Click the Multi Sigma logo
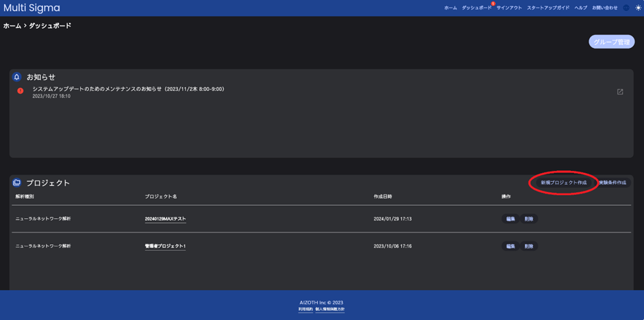 pyautogui.click(x=31, y=8)
